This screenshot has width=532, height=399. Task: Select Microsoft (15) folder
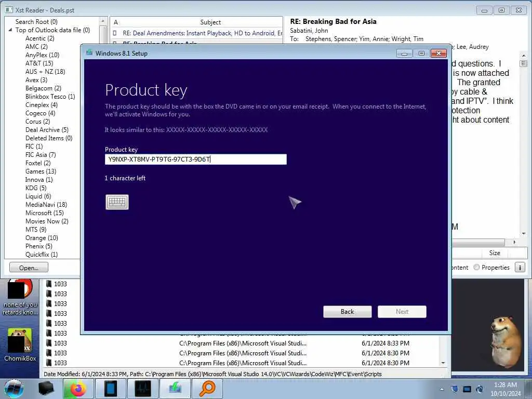point(45,212)
